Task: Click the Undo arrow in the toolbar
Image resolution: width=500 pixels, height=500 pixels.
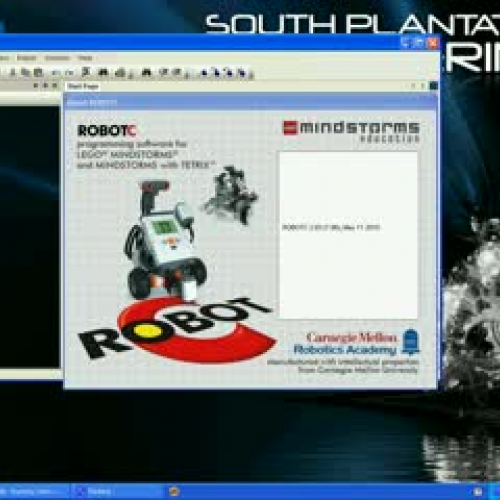Action: point(56,72)
